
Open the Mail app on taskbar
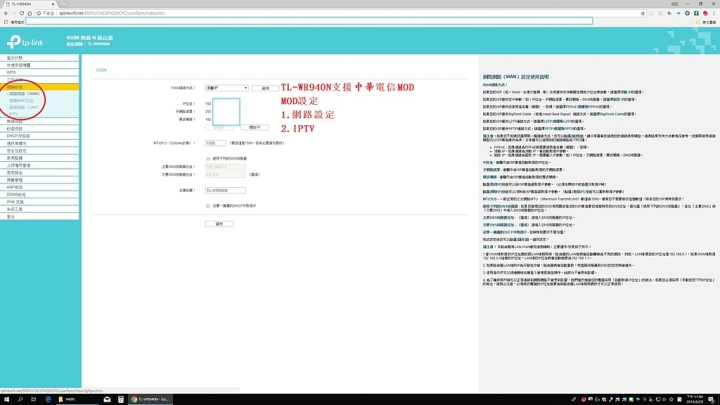[107, 399]
